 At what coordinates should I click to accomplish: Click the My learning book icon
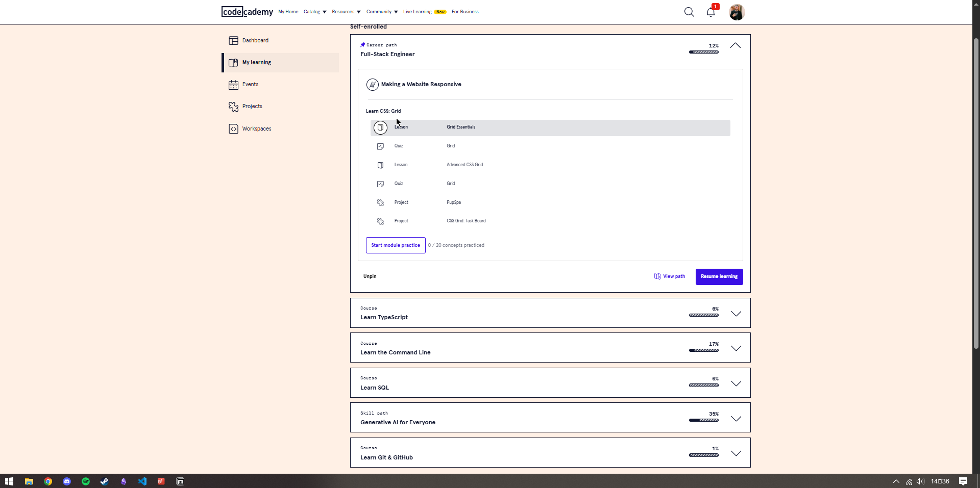point(233,62)
